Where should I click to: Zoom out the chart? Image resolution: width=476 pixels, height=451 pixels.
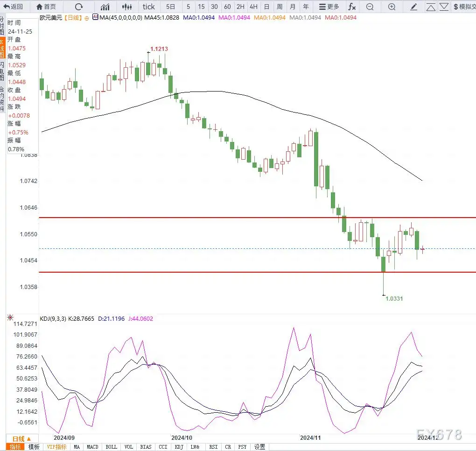370,7
